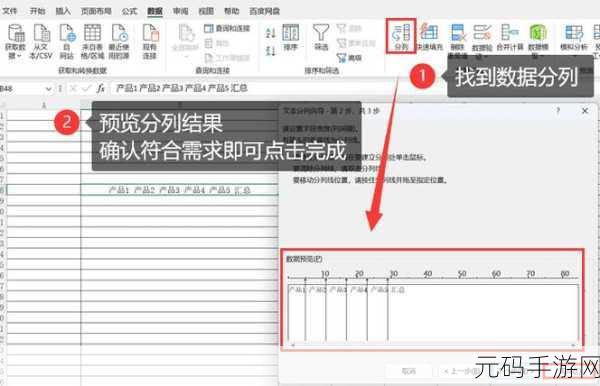The image size is (600, 386).
Task: Click the formula bar cancel X icon
Action: (73, 88)
